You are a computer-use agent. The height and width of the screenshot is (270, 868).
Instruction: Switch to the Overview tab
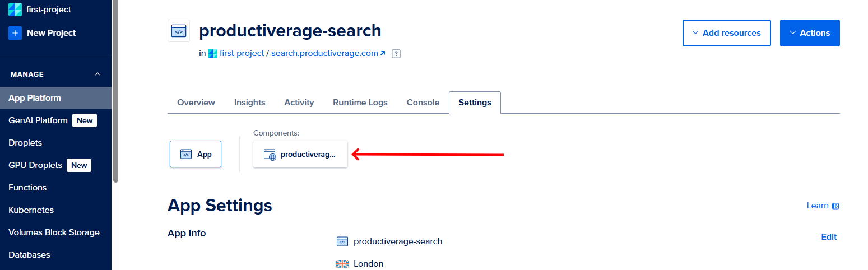click(x=196, y=103)
